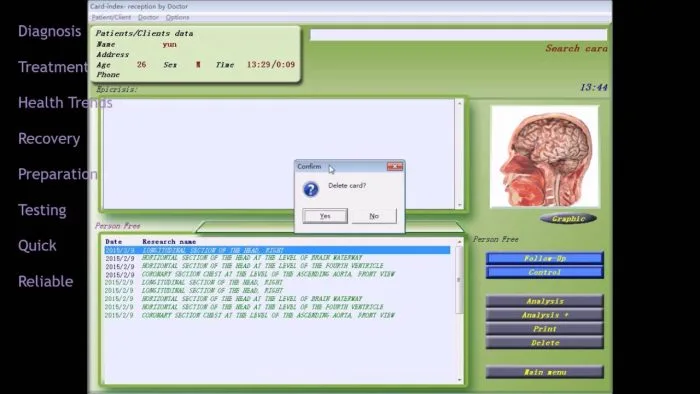Close the Confirm dialog with the red X

tap(395, 166)
